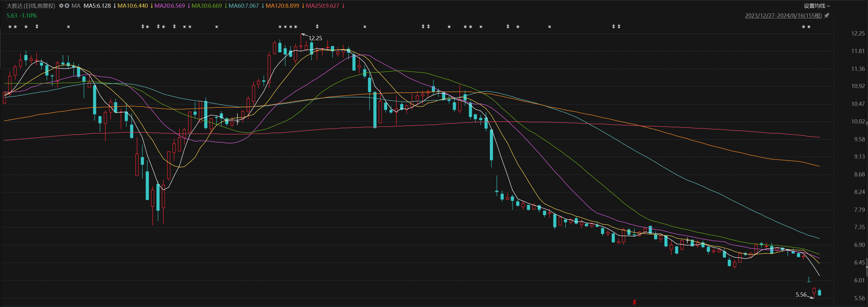Click the 6.01 price axis label

pyautogui.click(x=859, y=280)
